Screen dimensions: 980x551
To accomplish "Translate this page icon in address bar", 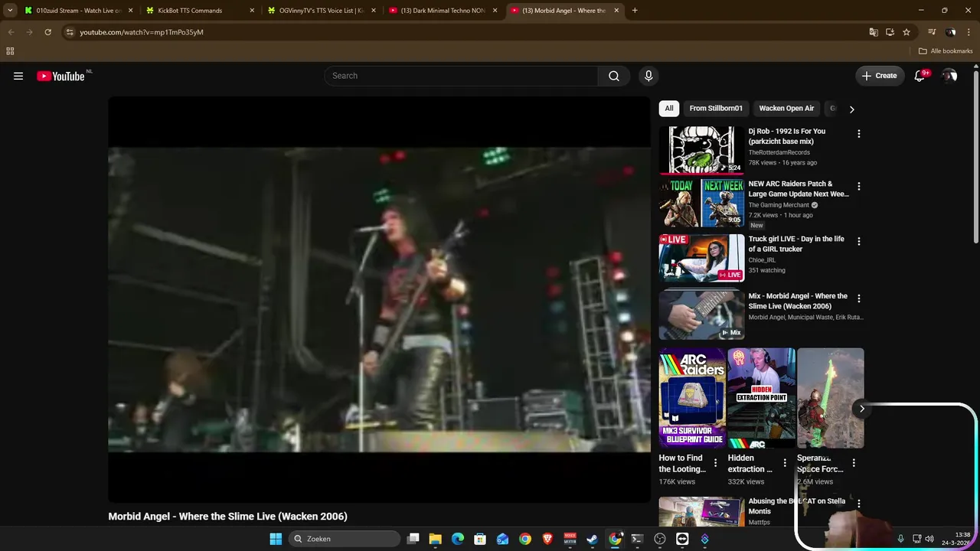I will (x=874, y=32).
